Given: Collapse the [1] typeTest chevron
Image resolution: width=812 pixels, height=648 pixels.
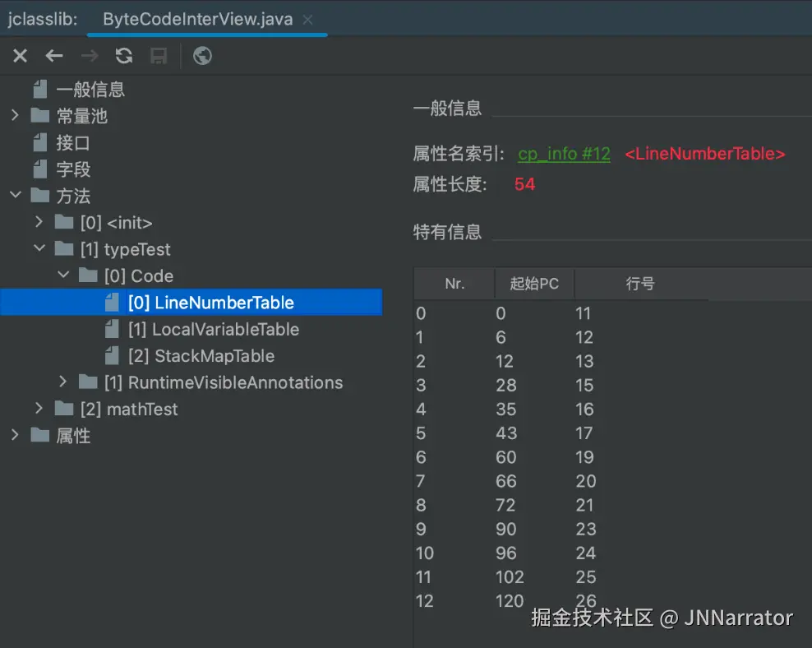Looking at the screenshot, I should (x=39, y=248).
